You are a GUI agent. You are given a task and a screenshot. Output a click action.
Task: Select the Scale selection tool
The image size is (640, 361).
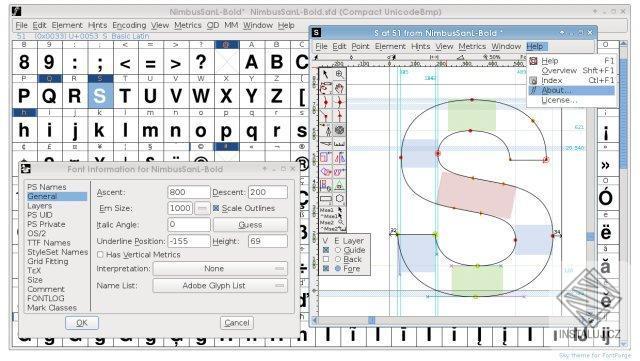(326, 158)
